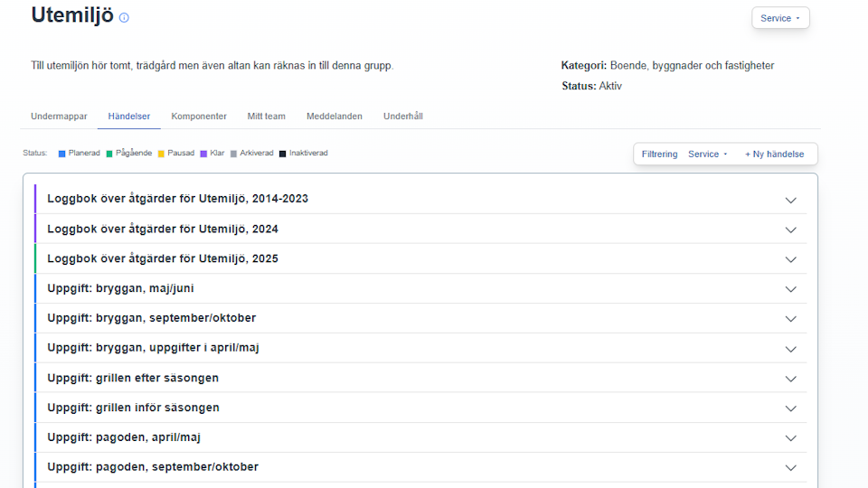Click the description 'Till utemiljön hör tomt' text
Screen dimensions: 868x488
(212, 65)
